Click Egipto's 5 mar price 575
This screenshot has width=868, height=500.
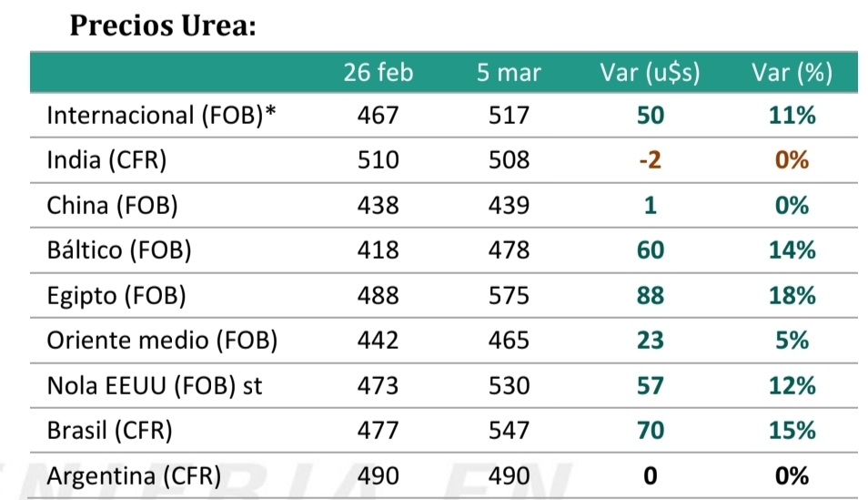[509, 295]
